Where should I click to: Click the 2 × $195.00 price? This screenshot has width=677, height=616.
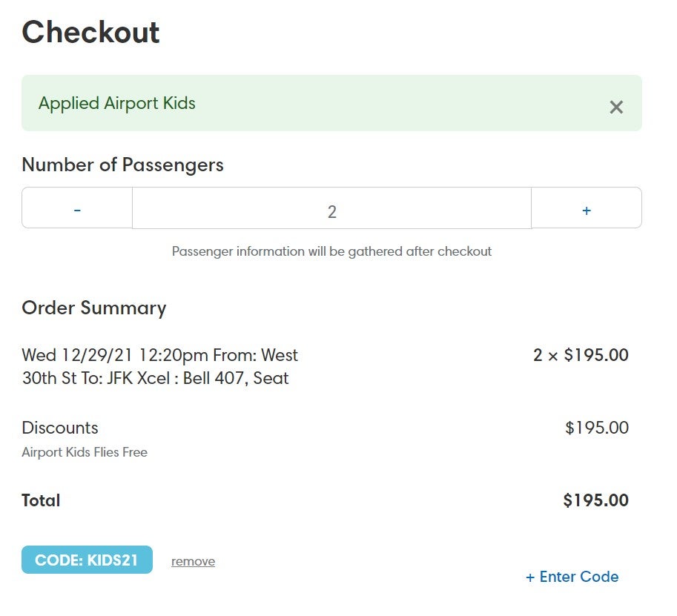581,355
